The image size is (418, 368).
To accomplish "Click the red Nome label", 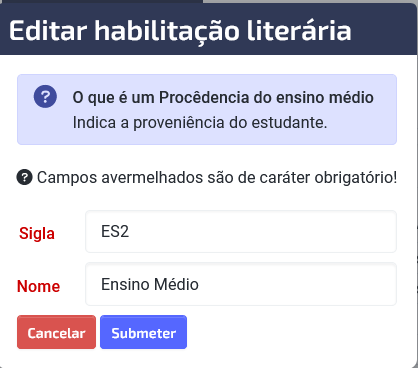I will point(38,286).
